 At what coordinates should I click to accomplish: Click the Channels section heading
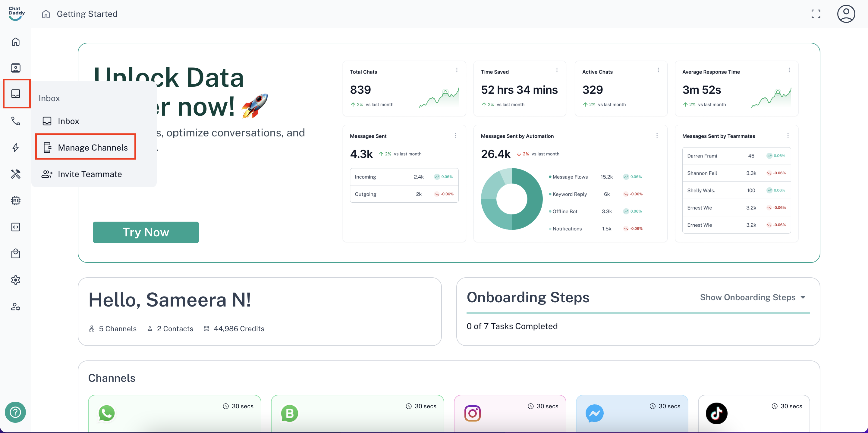(112, 378)
